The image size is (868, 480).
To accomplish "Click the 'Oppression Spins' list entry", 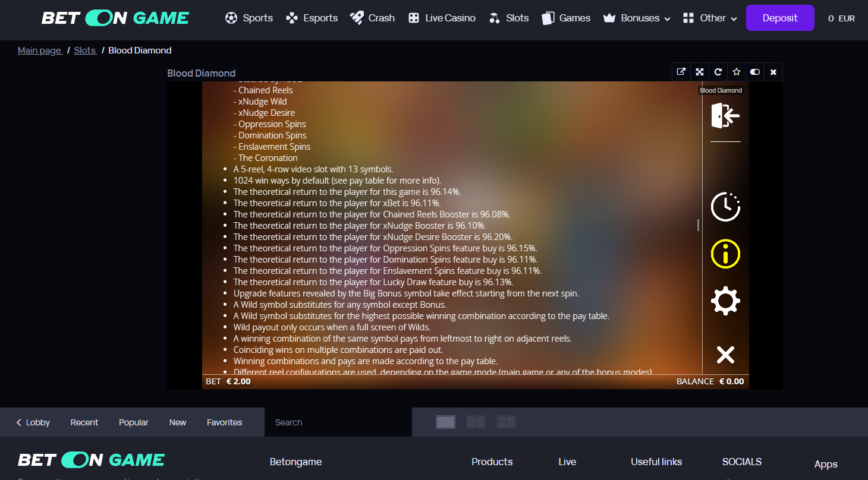I will pos(270,124).
